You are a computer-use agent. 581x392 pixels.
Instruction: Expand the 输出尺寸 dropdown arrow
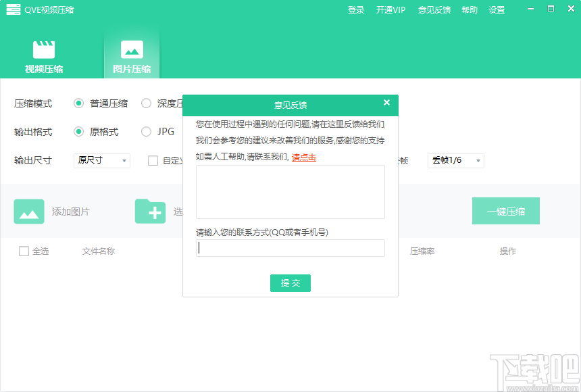click(x=124, y=161)
